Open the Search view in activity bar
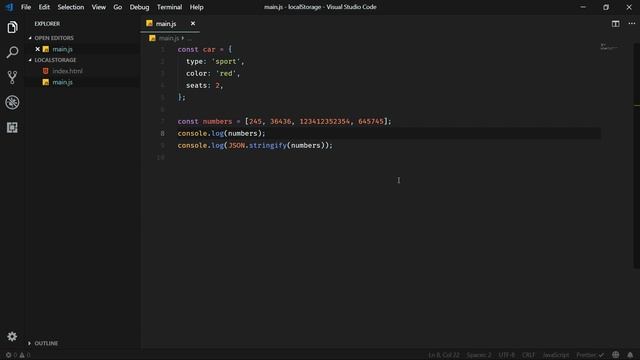640x360 pixels. (x=12, y=52)
